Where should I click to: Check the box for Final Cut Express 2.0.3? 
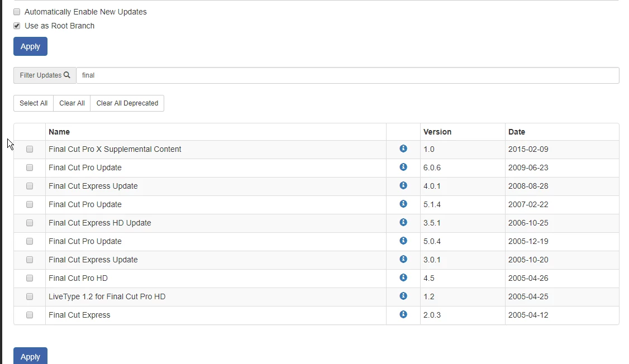pos(30,315)
